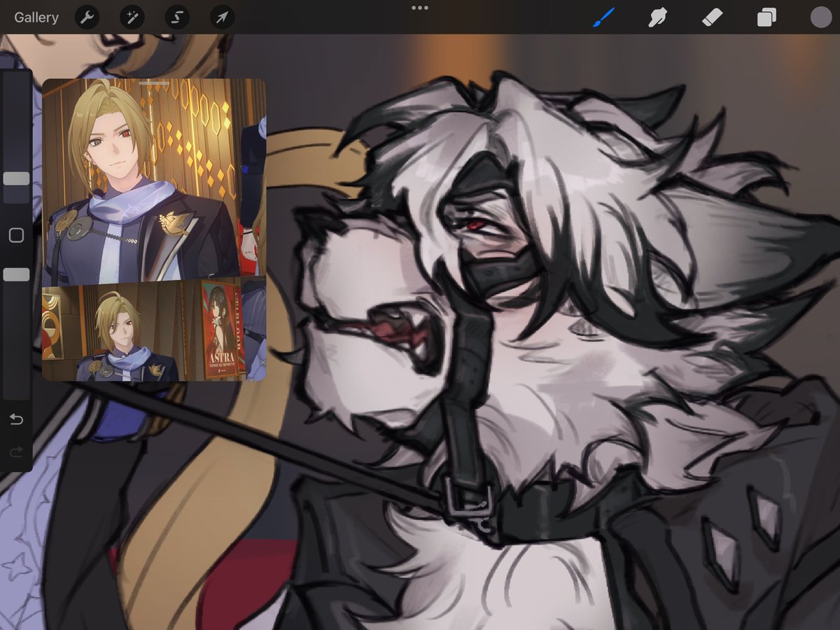
Task: Tap the reference window grab handle
Action: (154, 83)
